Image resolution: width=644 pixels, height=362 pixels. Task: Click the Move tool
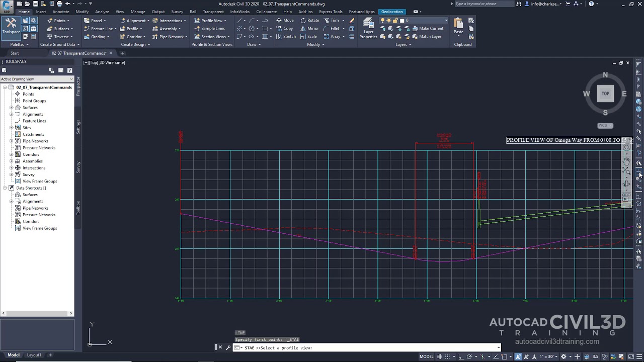coord(285,21)
